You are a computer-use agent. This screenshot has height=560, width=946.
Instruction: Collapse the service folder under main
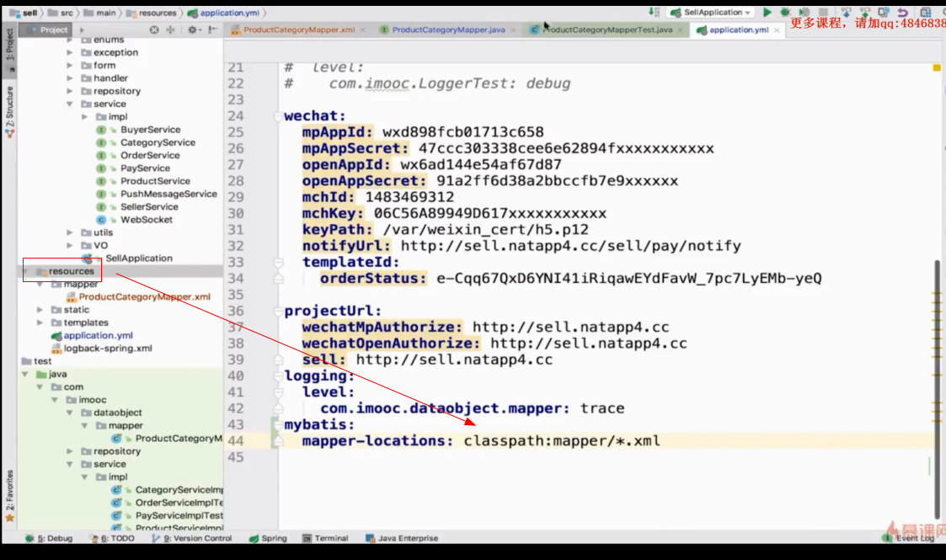click(69, 104)
